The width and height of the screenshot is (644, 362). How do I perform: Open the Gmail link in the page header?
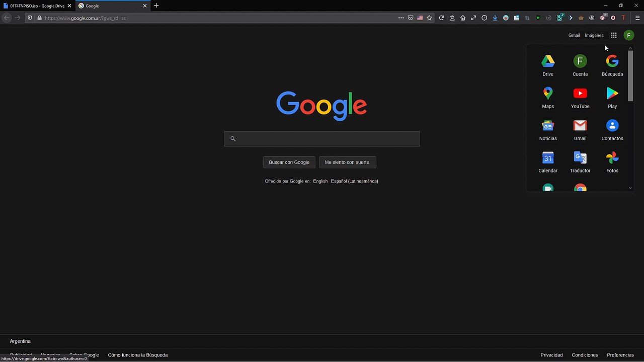tap(574, 35)
